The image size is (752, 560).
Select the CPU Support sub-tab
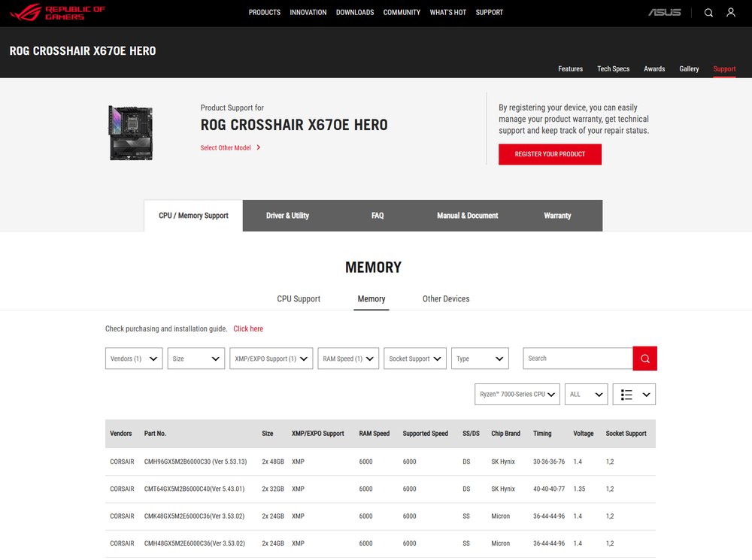point(299,299)
